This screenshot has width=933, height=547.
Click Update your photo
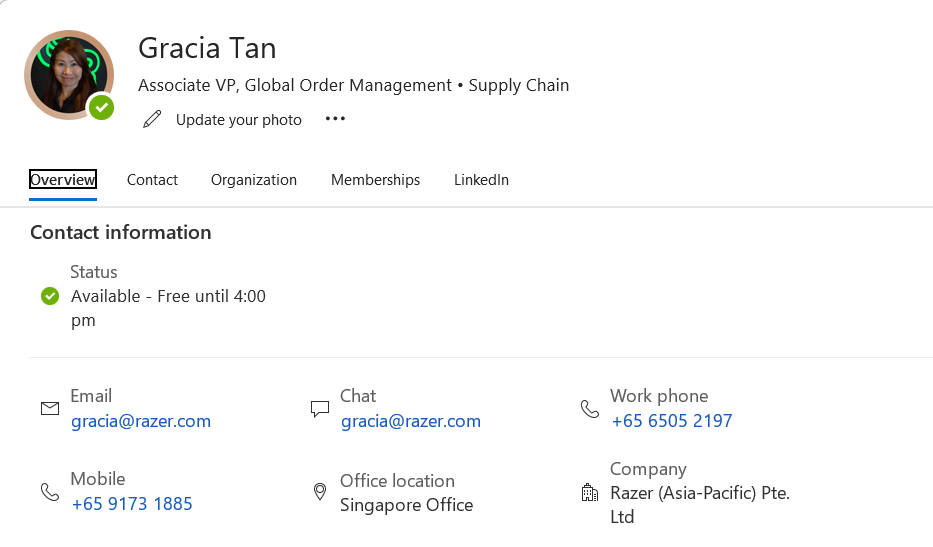click(x=239, y=120)
